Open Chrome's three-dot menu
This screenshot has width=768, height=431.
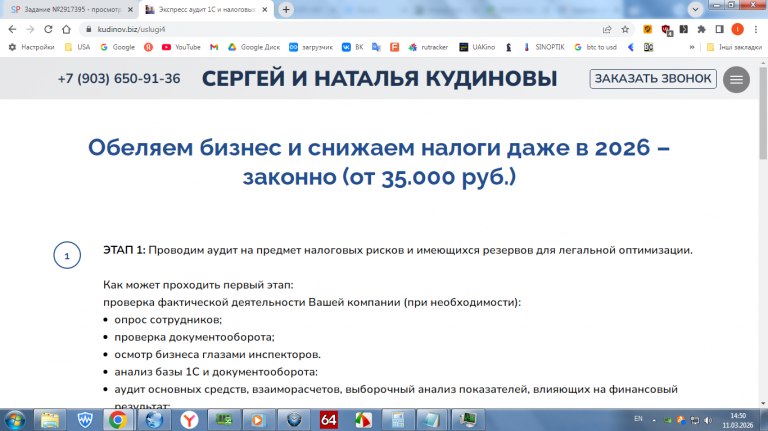(757, 29)
